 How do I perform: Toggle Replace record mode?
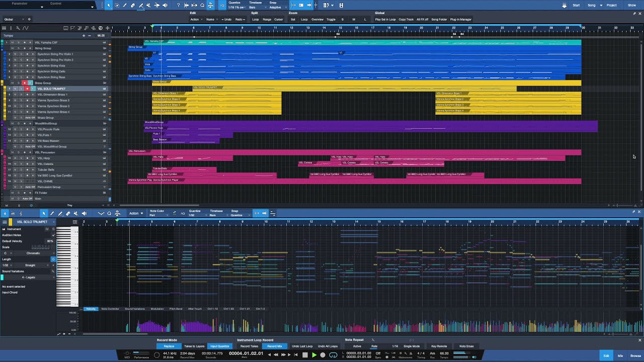point(169,346)
